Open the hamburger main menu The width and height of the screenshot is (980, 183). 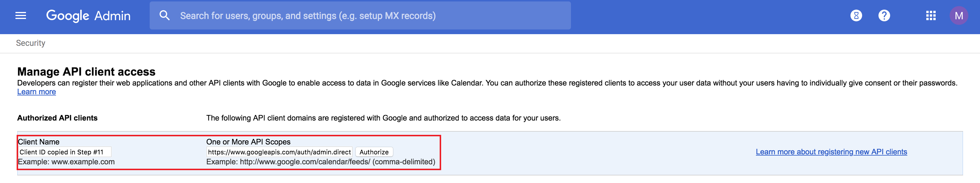20,15
